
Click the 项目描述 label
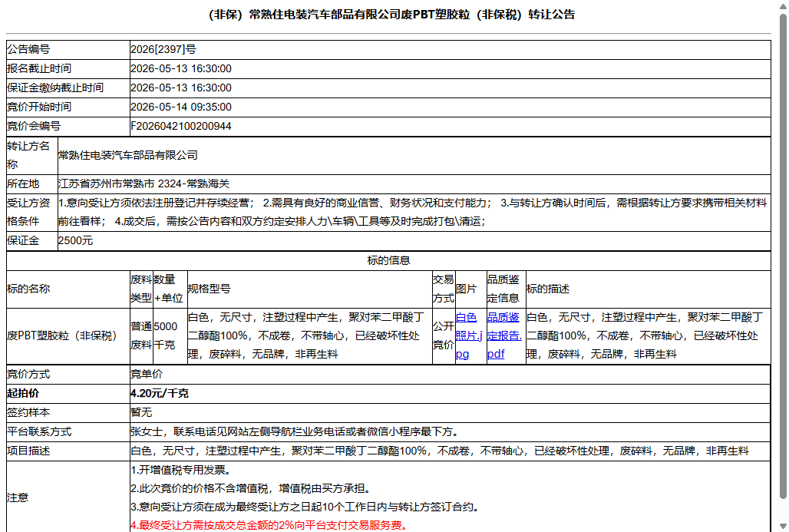(x=28, y=451)
